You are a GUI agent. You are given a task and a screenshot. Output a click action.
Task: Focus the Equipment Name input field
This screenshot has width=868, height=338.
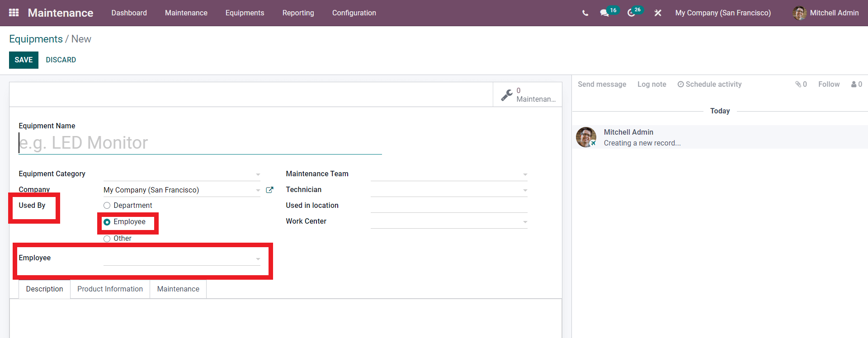pos(200,143)
